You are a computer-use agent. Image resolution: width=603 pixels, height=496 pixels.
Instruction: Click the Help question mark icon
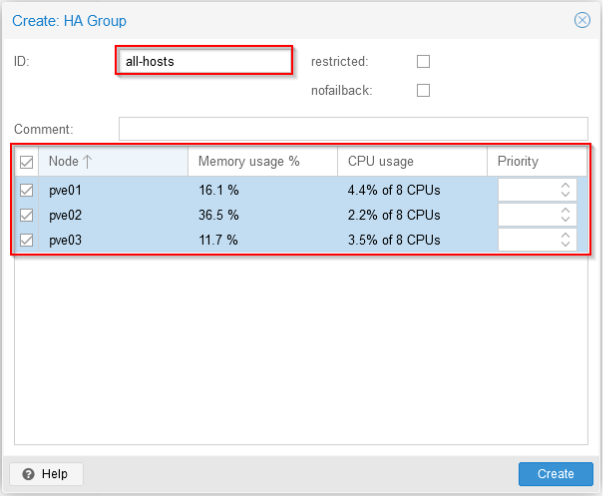click(29, 474)
